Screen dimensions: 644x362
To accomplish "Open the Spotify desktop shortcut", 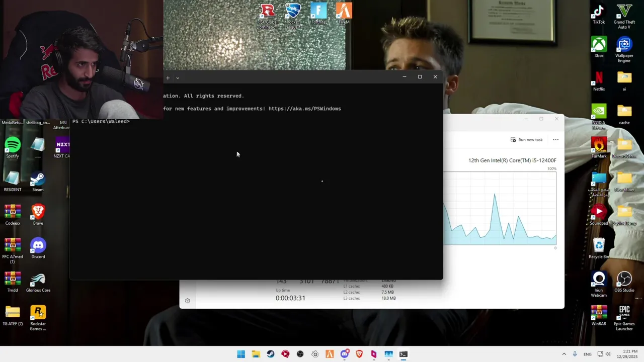I will (x=13, y=148).
